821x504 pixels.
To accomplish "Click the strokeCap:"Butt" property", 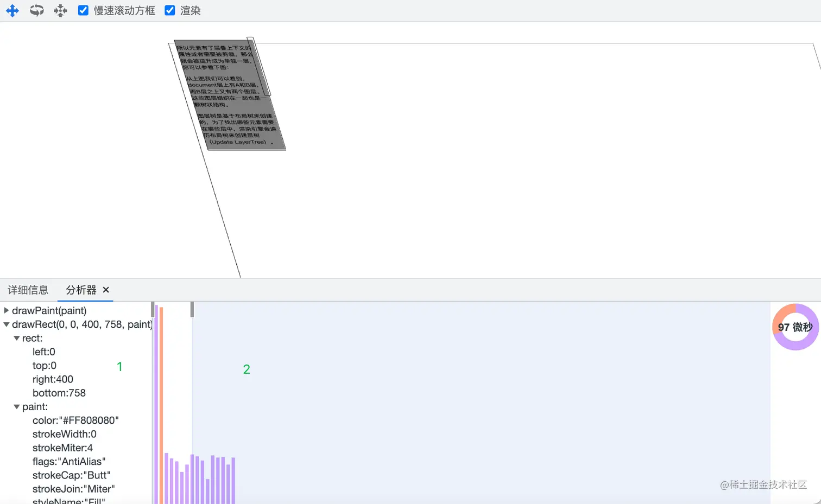I will coord(71,475).
